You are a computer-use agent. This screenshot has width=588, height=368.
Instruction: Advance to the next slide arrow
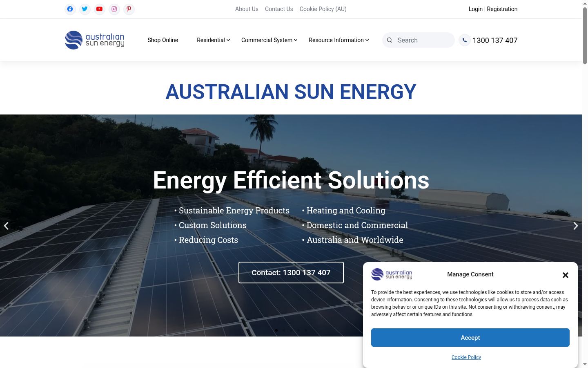[x=576, y=226]
